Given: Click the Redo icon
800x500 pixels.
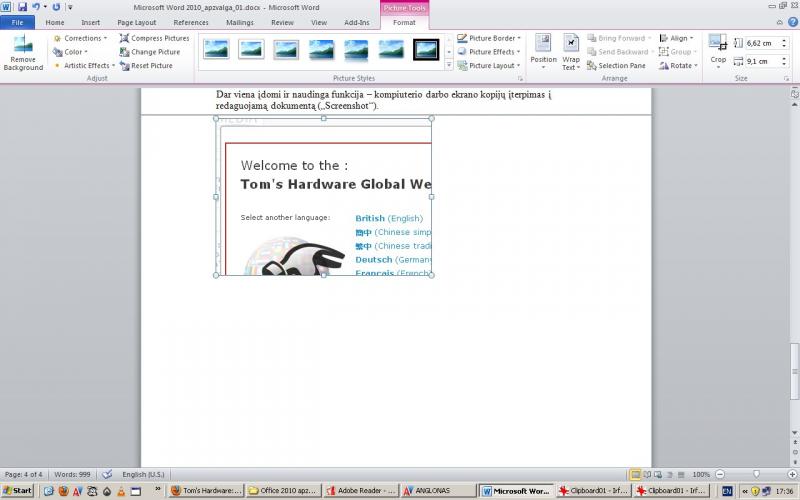Looking at the screenshot, I should pyautogui.click(x=56, y=7).
